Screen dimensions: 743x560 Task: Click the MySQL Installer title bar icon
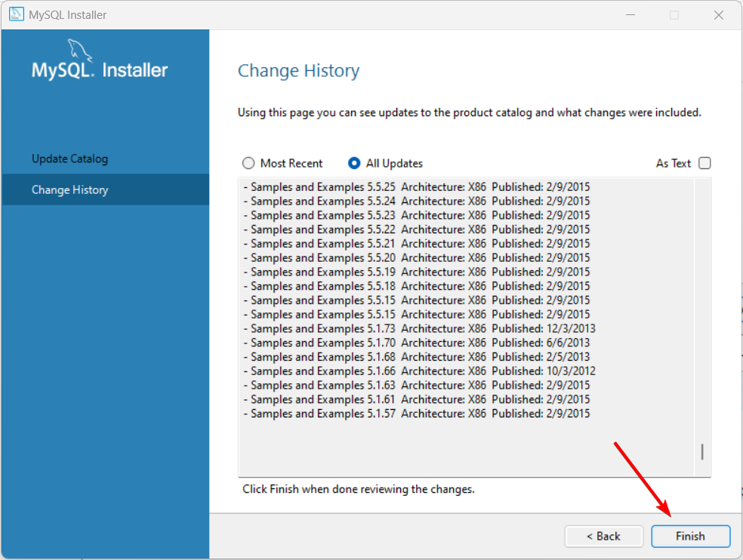coord(16,14)
